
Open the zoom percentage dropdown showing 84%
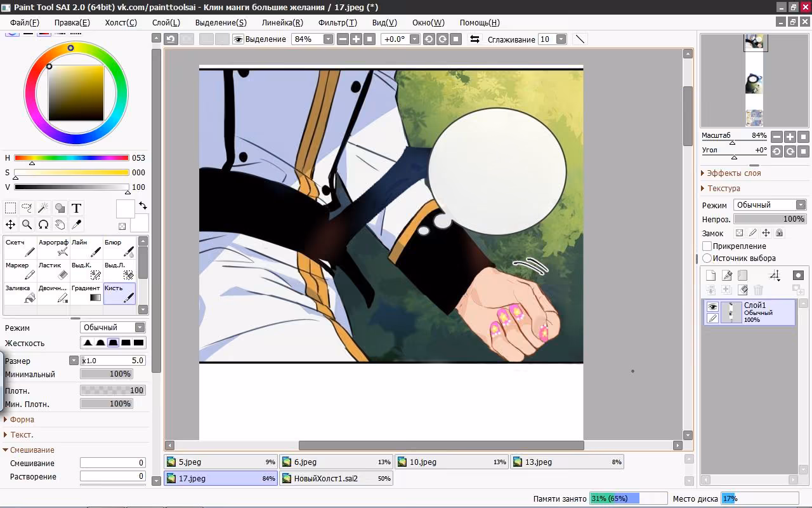point(328,39)
